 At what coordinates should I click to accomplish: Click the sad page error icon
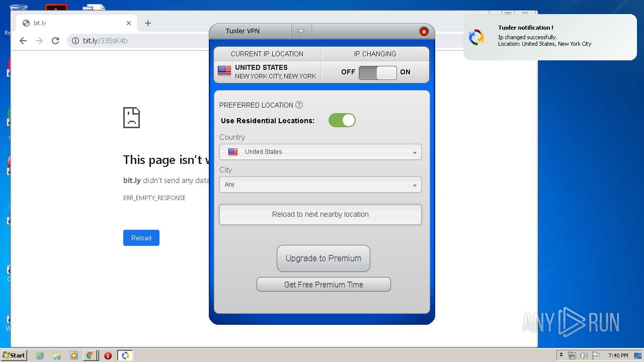click(x=131, y=117)
